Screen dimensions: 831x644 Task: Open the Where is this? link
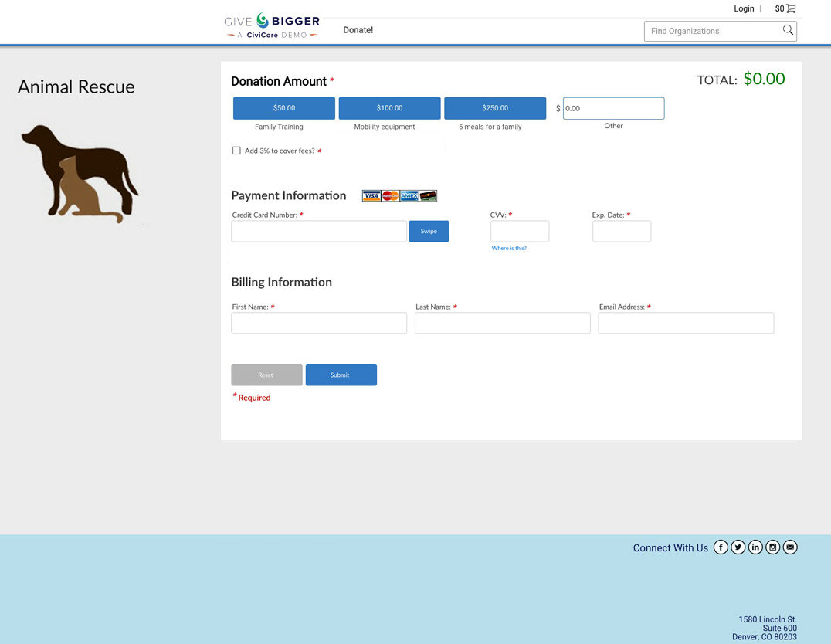509,248
